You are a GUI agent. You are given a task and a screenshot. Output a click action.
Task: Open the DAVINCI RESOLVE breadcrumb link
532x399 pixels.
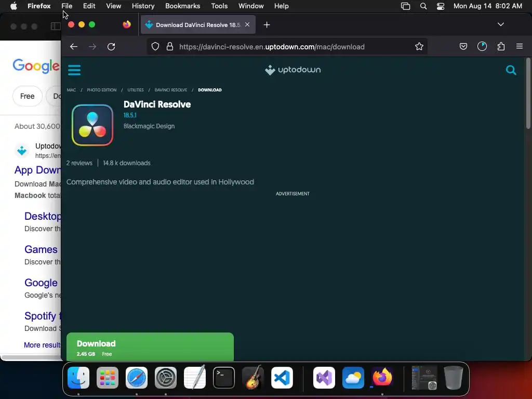pos(170,90)
